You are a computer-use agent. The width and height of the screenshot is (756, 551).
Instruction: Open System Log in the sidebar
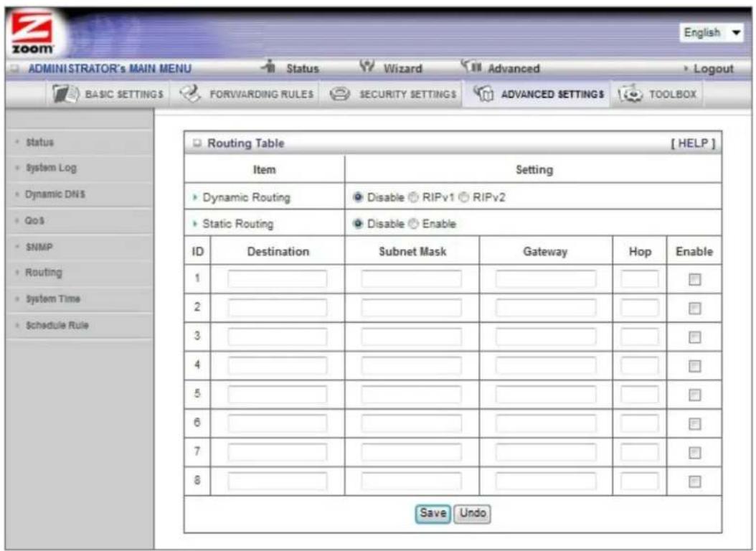51,168
